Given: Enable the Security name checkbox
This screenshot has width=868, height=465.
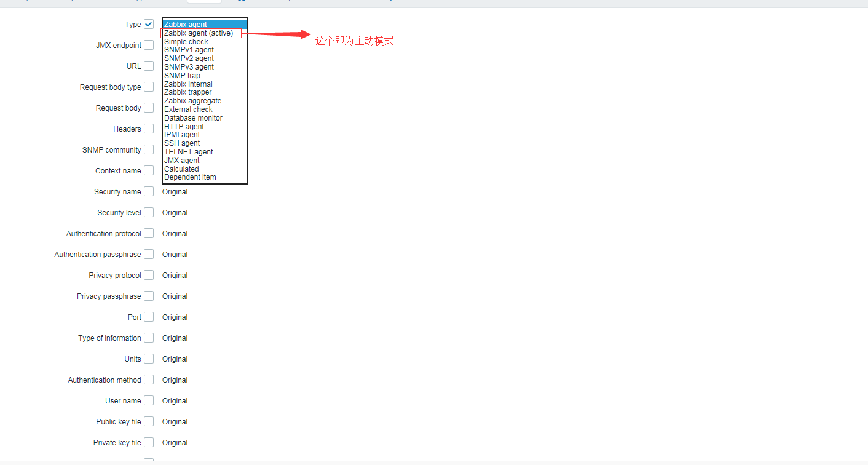Looking at the screenshot, I should pyautogui.click(x=149, y=191).
